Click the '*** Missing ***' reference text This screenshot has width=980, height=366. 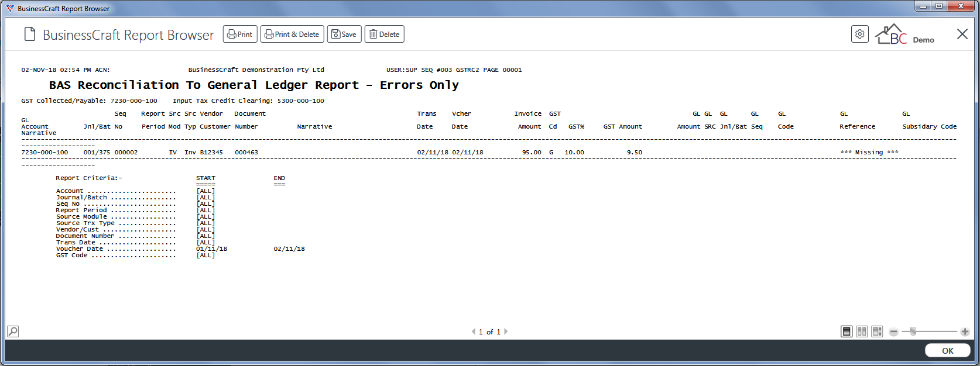click(869, 153)
